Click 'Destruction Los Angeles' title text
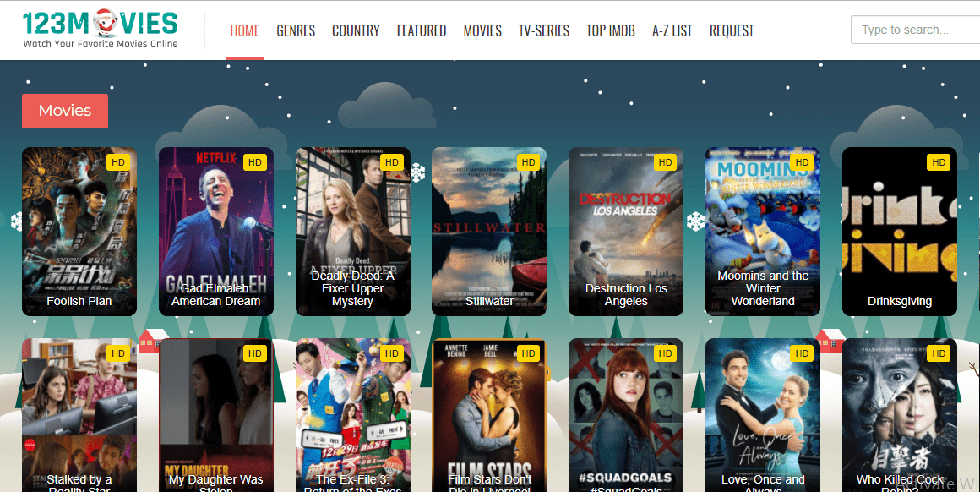 pyautogui.click(x=626, y=295)
